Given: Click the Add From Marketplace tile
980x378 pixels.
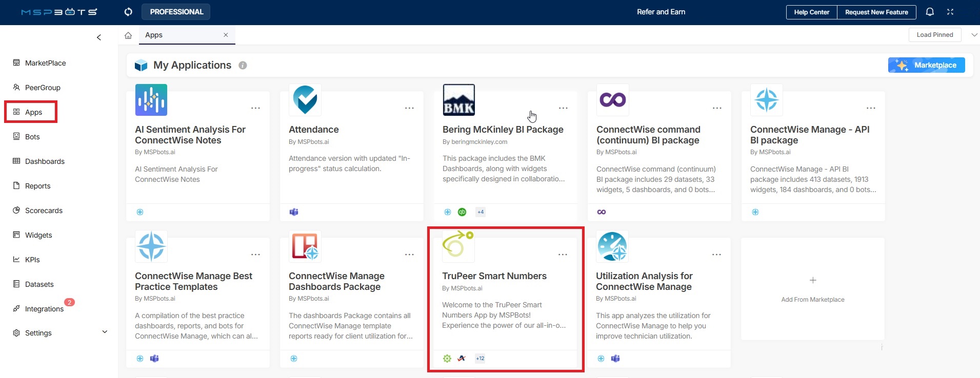Looking at the screenshot, I should pyautogui.click(x=812, y=288).
